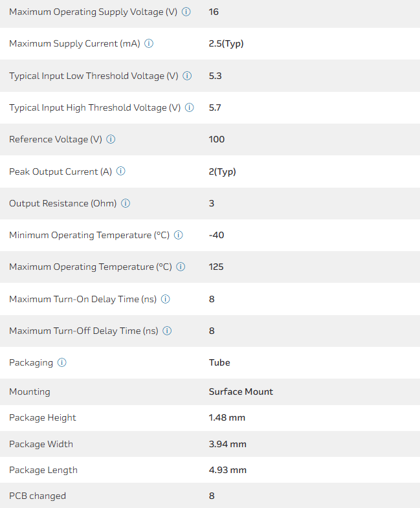Click info icon beside Maximum Operating Supply Voltage
The image size is (420, 508).
(x=186, y=12)
